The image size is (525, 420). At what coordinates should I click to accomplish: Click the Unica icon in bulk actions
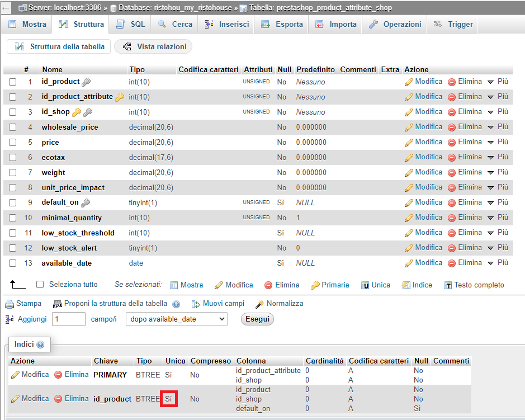[365, 285]
